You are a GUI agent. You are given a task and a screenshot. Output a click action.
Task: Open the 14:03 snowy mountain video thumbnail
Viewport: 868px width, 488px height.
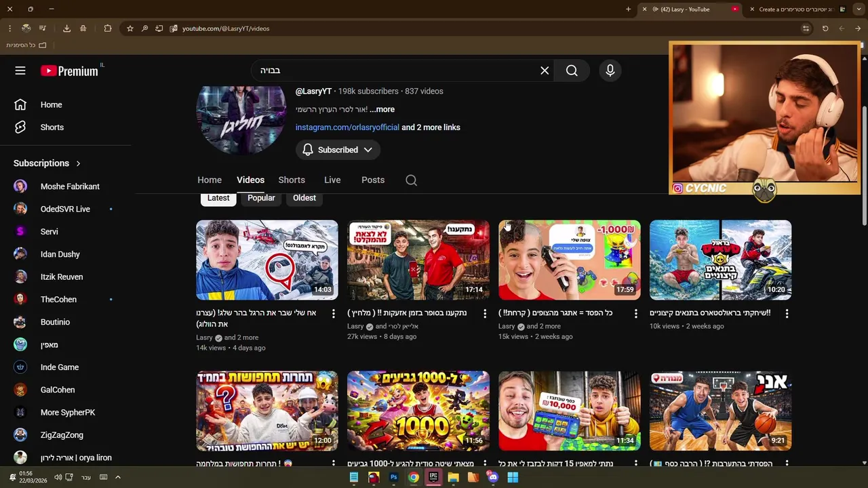267,260
